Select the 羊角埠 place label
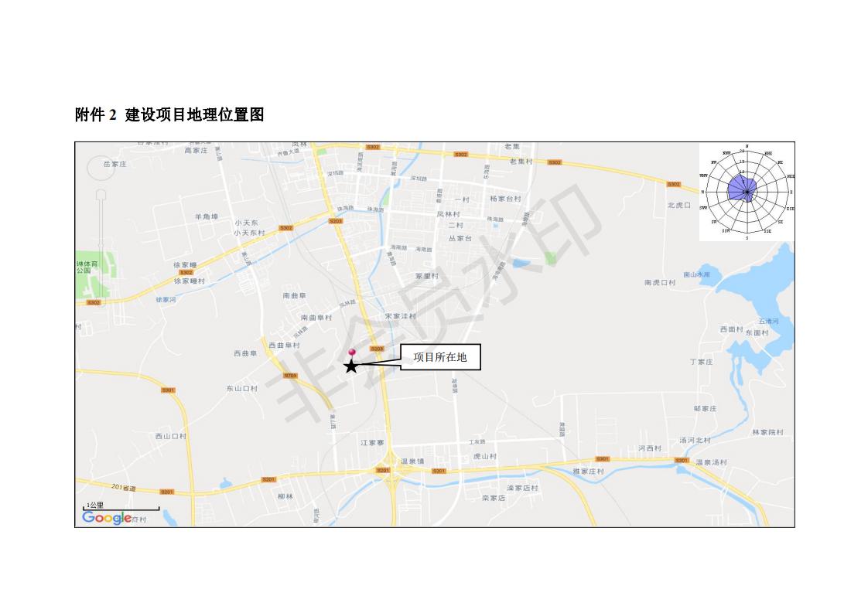 click(206, 216)
